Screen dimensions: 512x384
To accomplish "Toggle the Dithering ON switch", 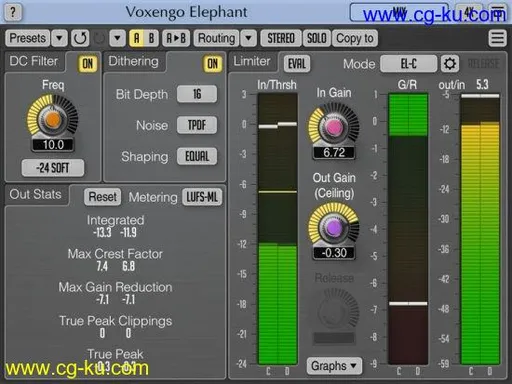I will point(212,63).
